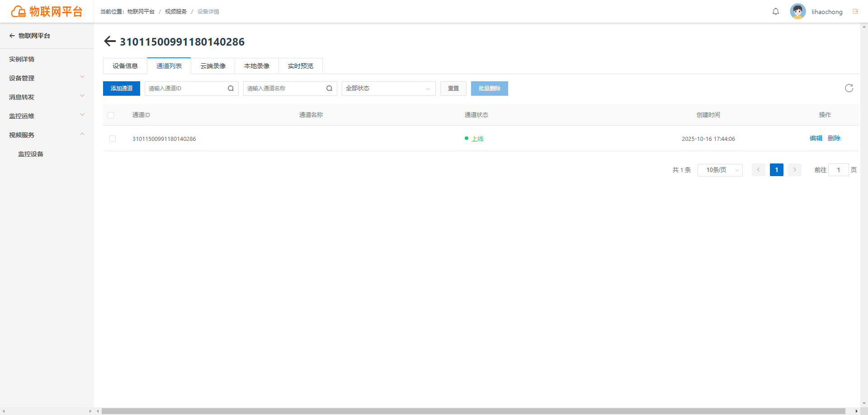This screenshot has width=868, height=415.
Task: Click the search icon in channel name field
Action: [x=329, y=89]
